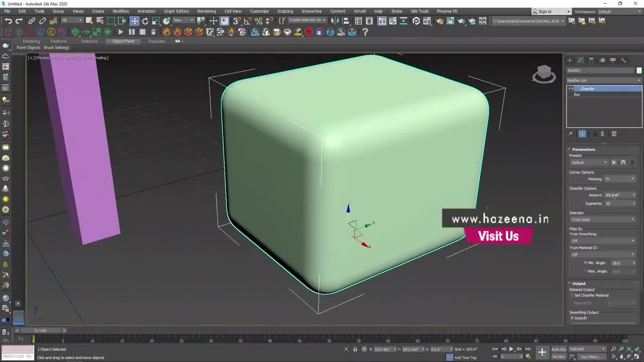Open the Selection From Stack dropdown
The height and width of the screenshot is (362, 644).
pyautogui.click(x=603, y=220)
